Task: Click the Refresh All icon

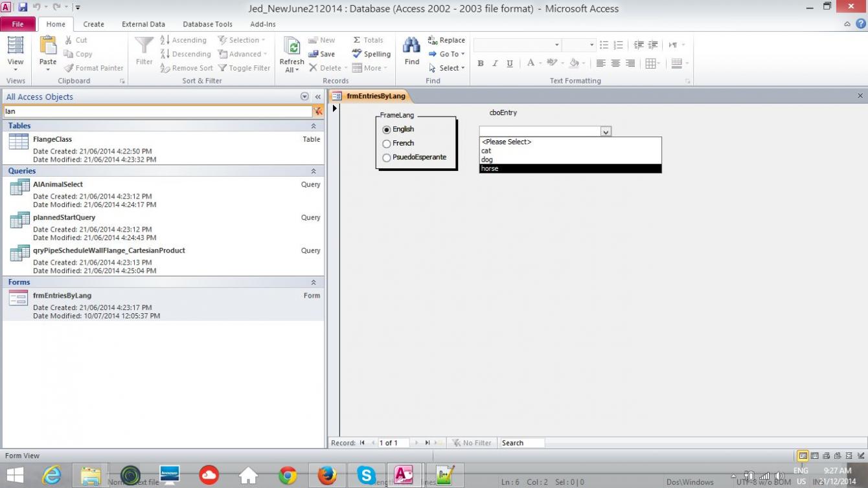Action: coord(291,54)
